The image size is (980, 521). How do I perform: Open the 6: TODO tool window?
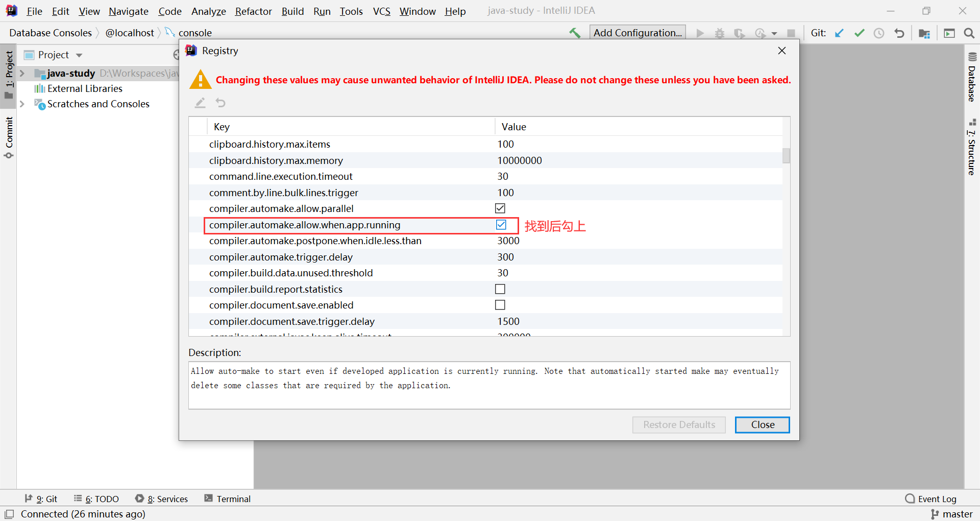(96, 499)
